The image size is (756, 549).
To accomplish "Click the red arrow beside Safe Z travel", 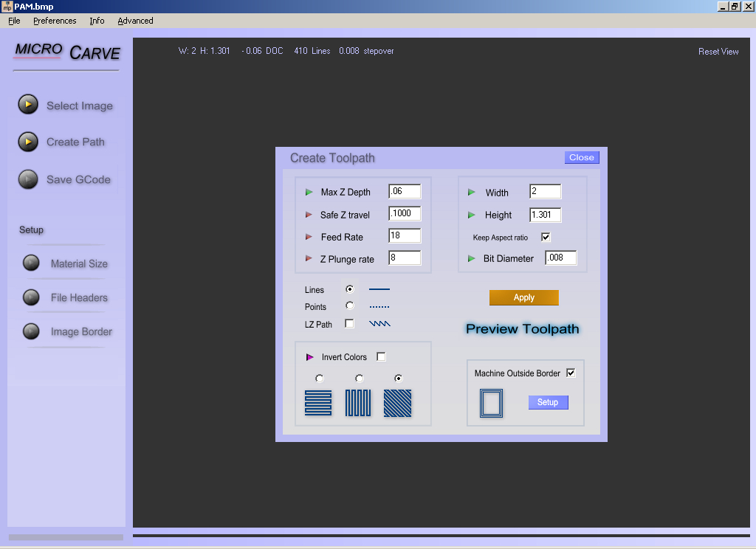I will coord(309,215).
